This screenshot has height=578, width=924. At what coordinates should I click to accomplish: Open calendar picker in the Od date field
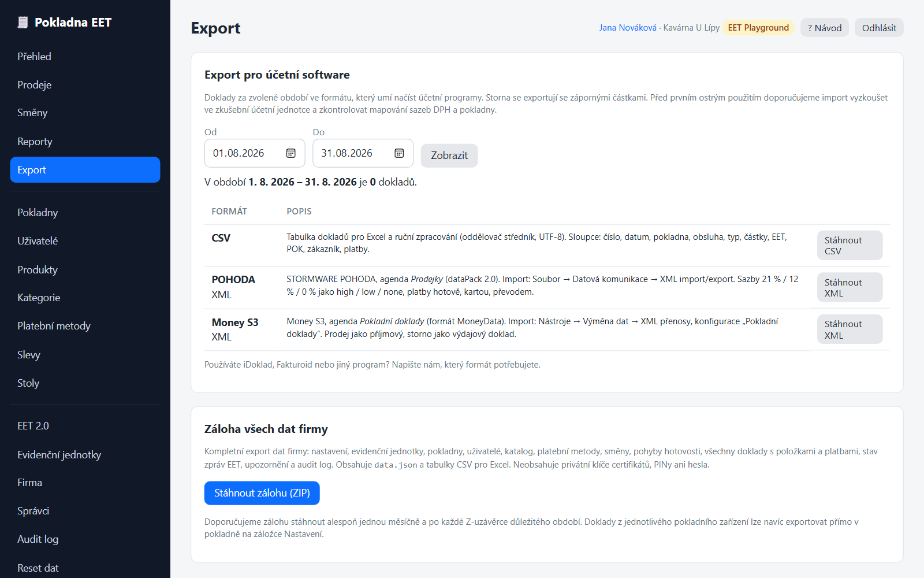click(291, 153)
